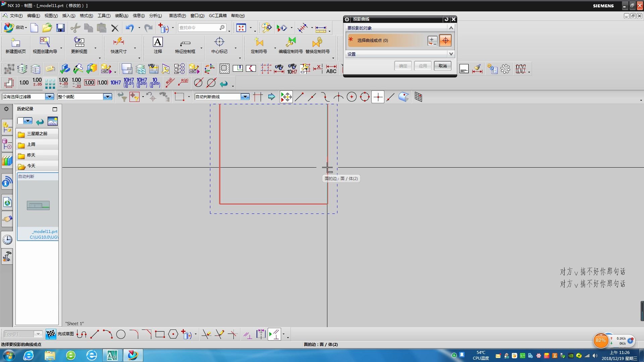Toggle the infer point selection button
This screenshot has height=362, width=644.
pyautogui.click(x=445, y=41)
